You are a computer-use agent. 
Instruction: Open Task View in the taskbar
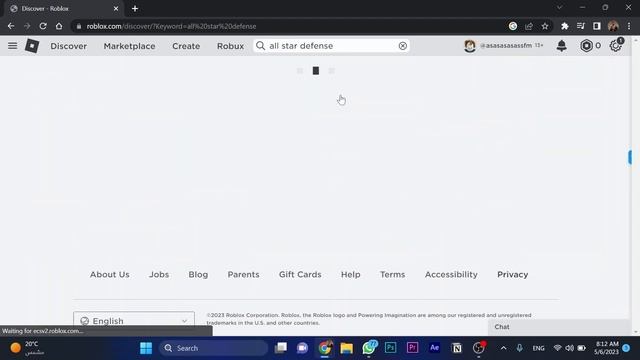pyautogui.click(x=281, y=348)
